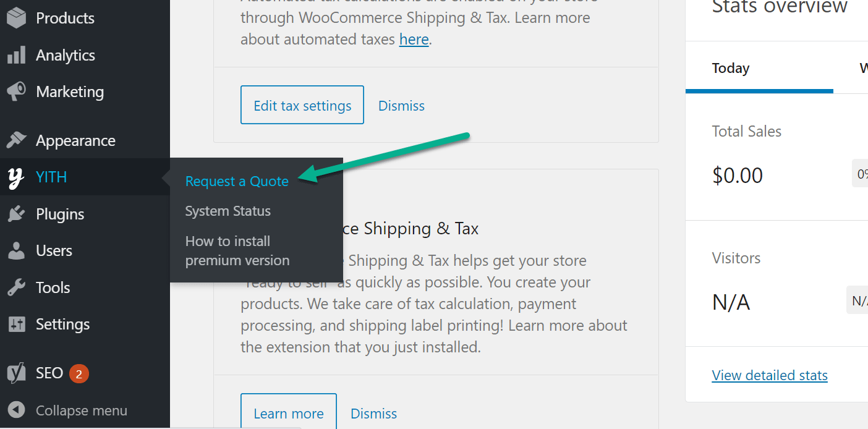Click the Marketing megaphone icon

point(17,91)
